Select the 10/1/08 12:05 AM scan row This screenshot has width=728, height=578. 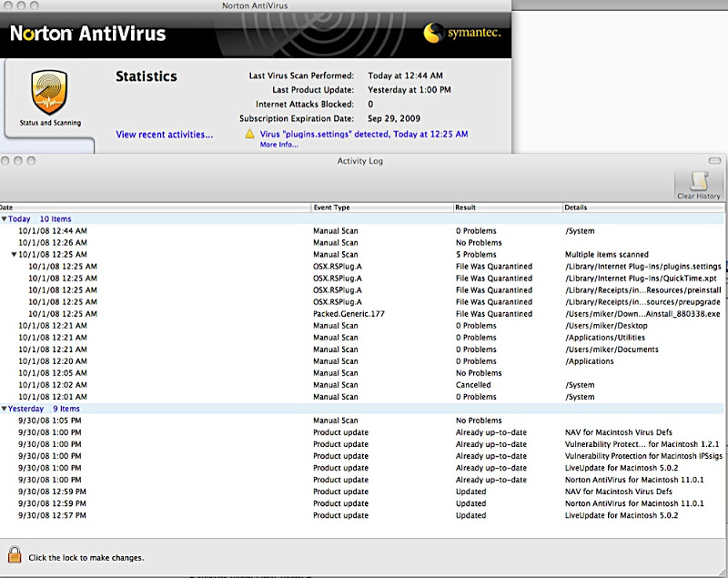coord(361,373)
